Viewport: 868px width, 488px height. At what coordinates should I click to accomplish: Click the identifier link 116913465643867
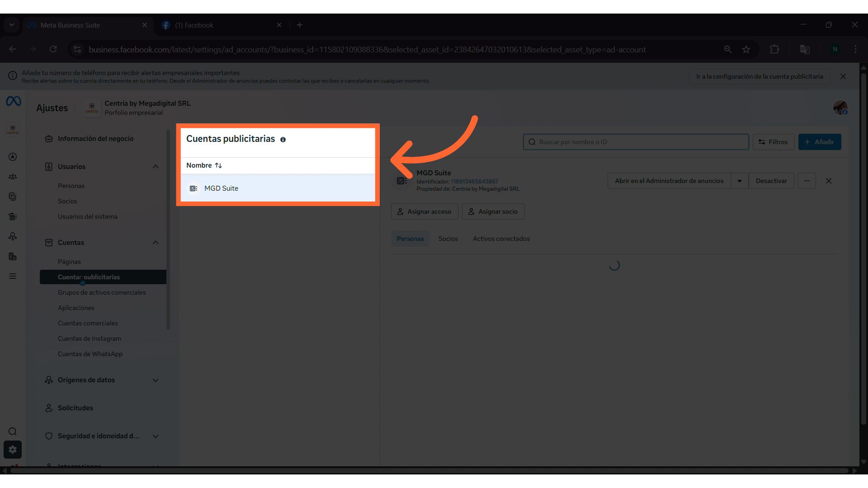point(474,182)
